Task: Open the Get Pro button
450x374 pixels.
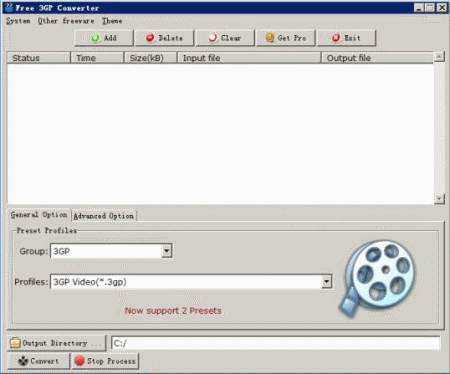Action: point(286,38)
